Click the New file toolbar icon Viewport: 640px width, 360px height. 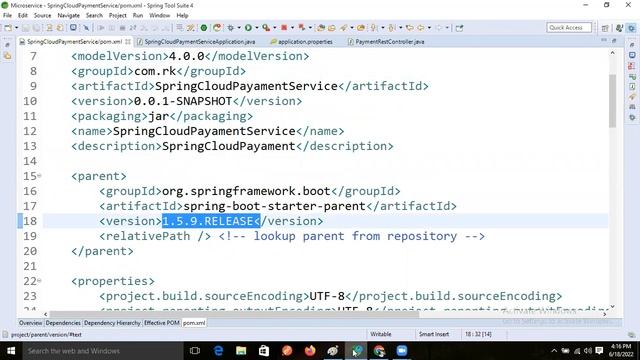point(8,28)
